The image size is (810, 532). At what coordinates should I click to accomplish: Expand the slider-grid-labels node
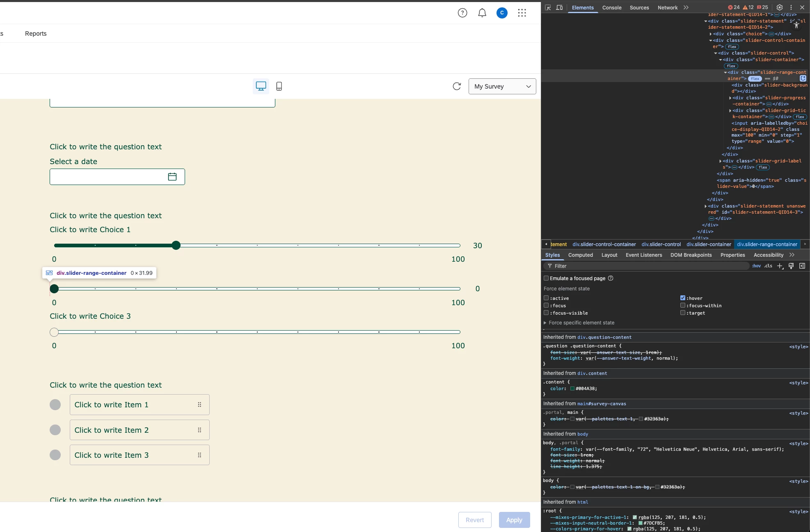(721, 161)
